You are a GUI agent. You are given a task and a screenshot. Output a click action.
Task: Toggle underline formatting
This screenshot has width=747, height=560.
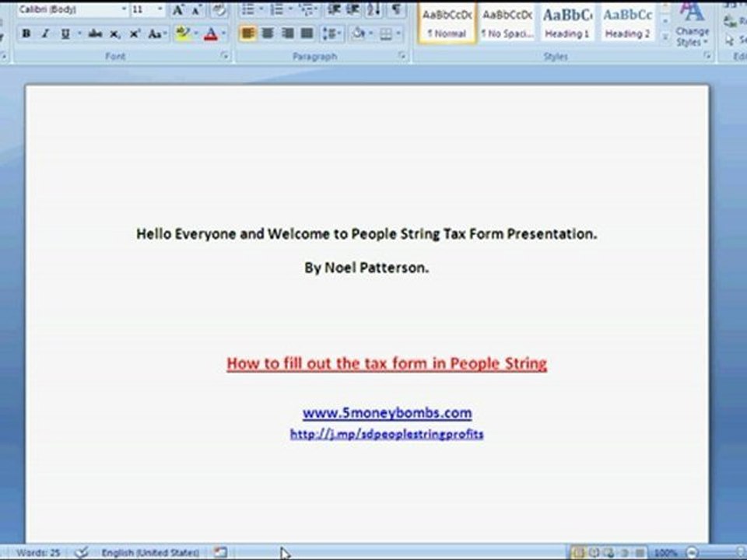click(x=65, y=33)
